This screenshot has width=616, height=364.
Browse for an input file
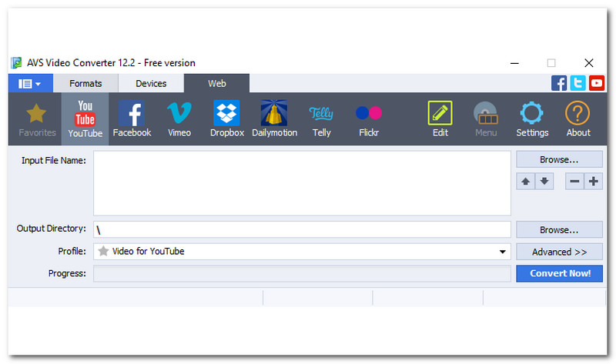pos(559,159)
